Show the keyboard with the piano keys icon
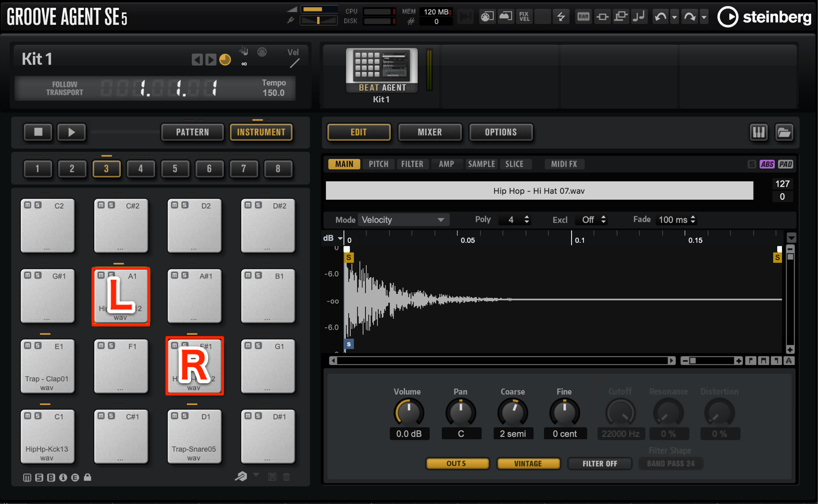Screen dimensions: 818x504 (759, 132)
